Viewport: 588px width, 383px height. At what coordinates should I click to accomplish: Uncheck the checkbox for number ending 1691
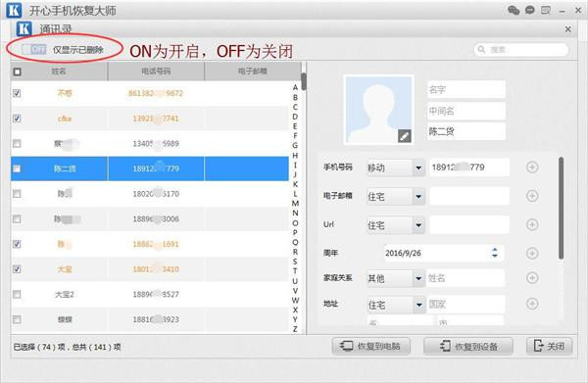[x=17, y=244]
